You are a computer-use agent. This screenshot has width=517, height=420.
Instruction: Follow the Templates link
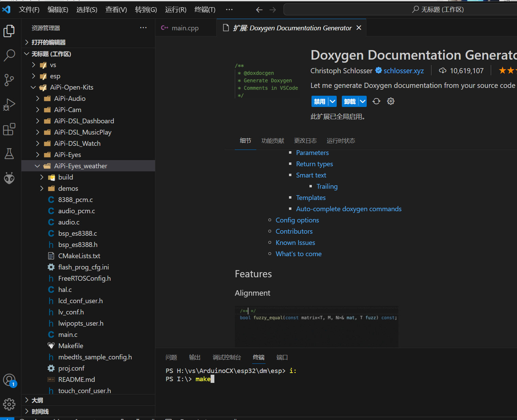point(311,198)
